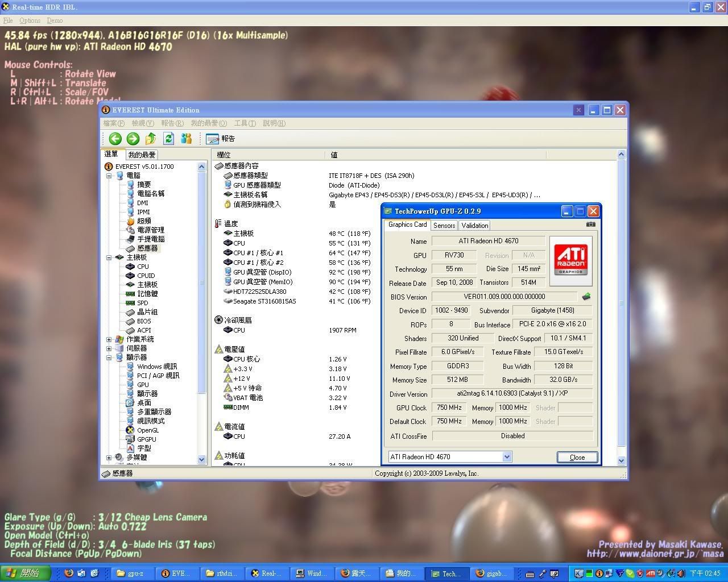This screenshot has width=728, height=582.
Task: Click down arrow on sensor list scrollbar
Action: [x=621, y=461]
